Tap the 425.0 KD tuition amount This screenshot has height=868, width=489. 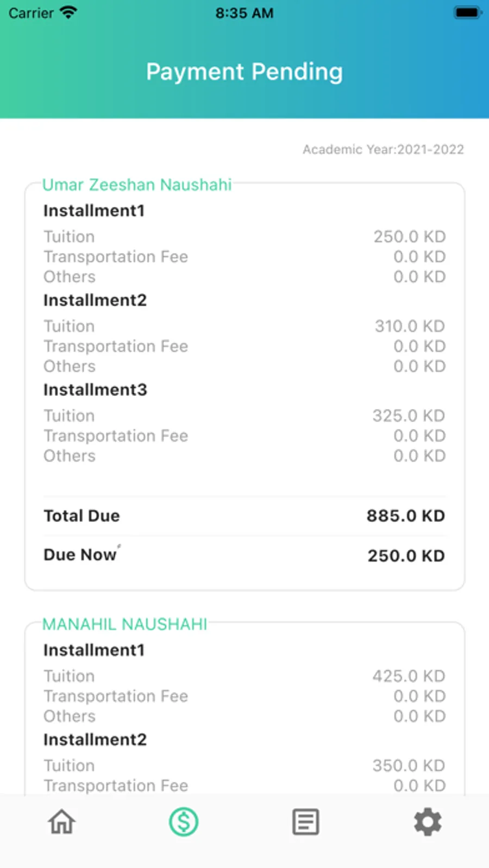point(409,676)
